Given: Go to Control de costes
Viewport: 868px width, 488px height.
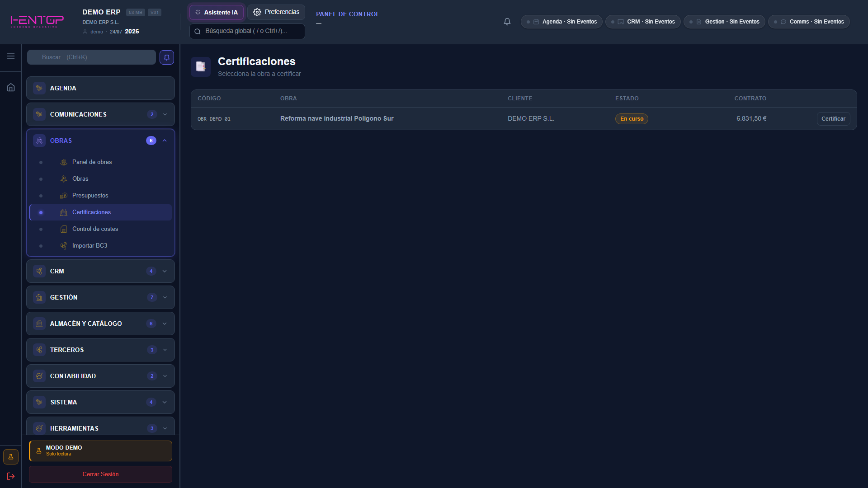Looking at the screenshot, I should (x=101, y=229).
